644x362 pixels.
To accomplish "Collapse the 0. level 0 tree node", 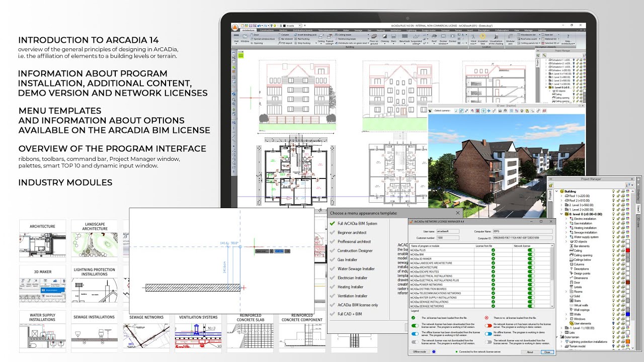I will (x=561, y=214).
